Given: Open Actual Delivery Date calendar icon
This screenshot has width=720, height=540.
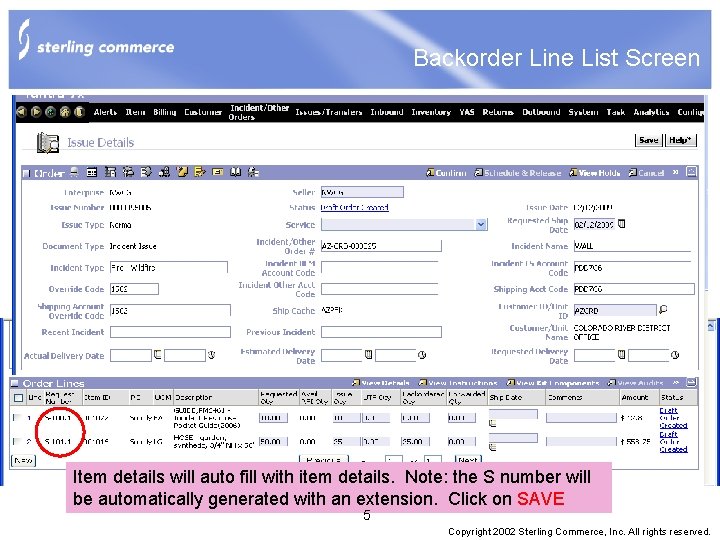Looking at the screenshot, I should [x=158, y=354].
